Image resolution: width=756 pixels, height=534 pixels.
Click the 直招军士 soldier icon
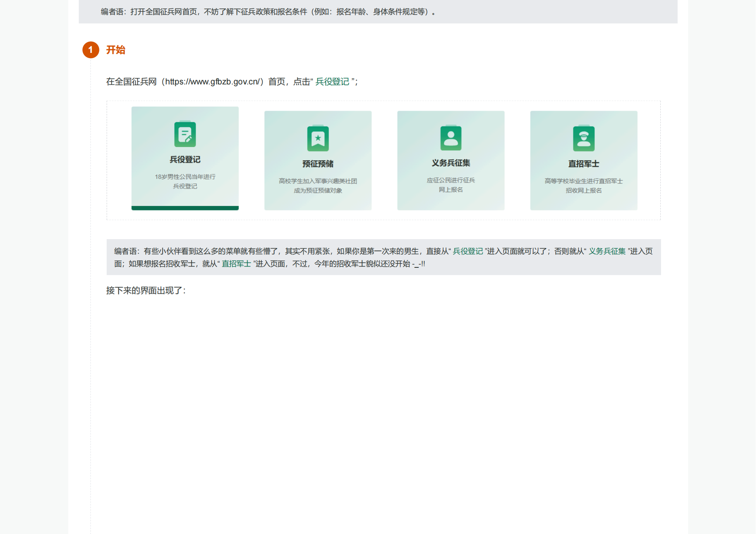583,139
